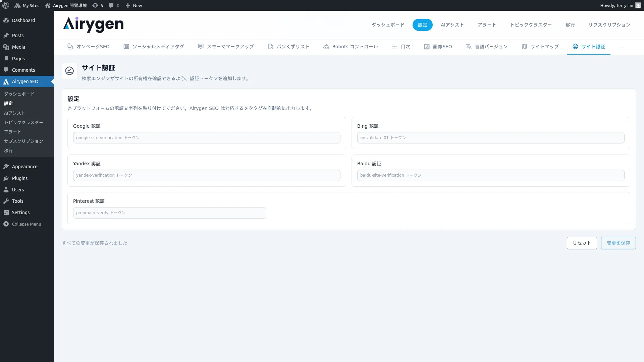Image resolution: width=644 pixels, height=362 pixels.
Task: Focus the Baidu 認証 token field
Action: [x=491, y=175]
